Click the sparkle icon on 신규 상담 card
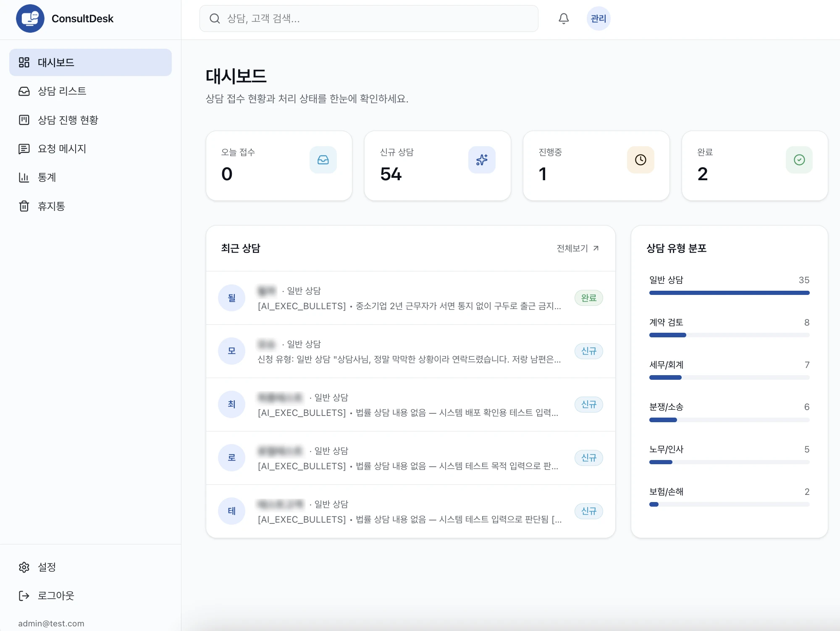Viewport: 840px width, 631px height. pos(482,160)
